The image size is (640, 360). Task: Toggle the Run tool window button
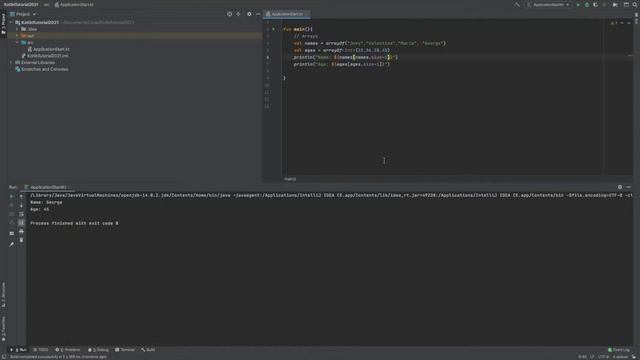[x=18, y=350]
